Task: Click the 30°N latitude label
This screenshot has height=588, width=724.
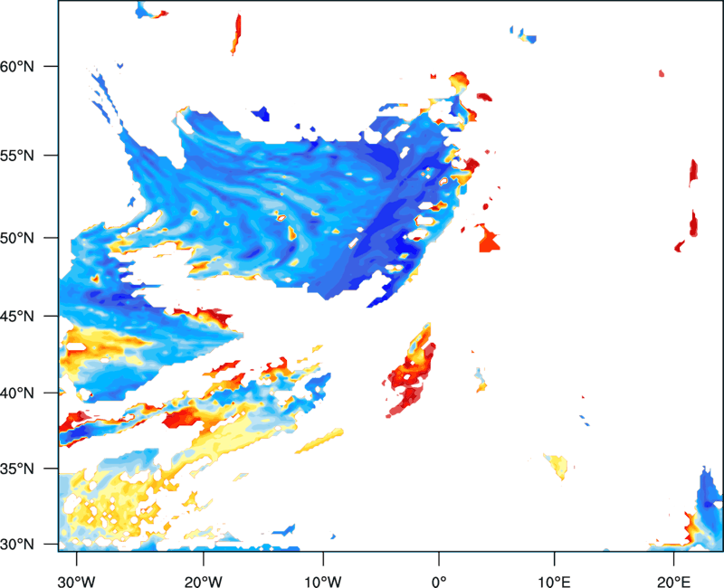Action: pyautogui.click(x=16, y=545)
